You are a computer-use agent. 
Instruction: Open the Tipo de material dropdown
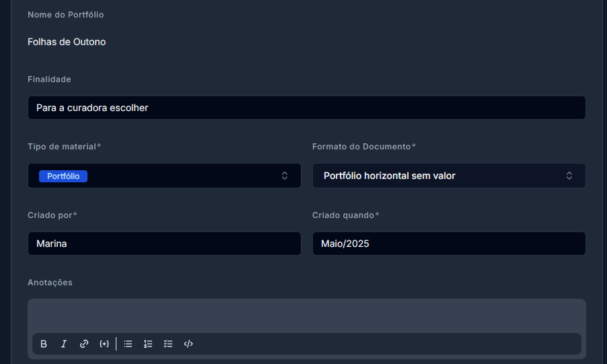click(x=164, y=176)
